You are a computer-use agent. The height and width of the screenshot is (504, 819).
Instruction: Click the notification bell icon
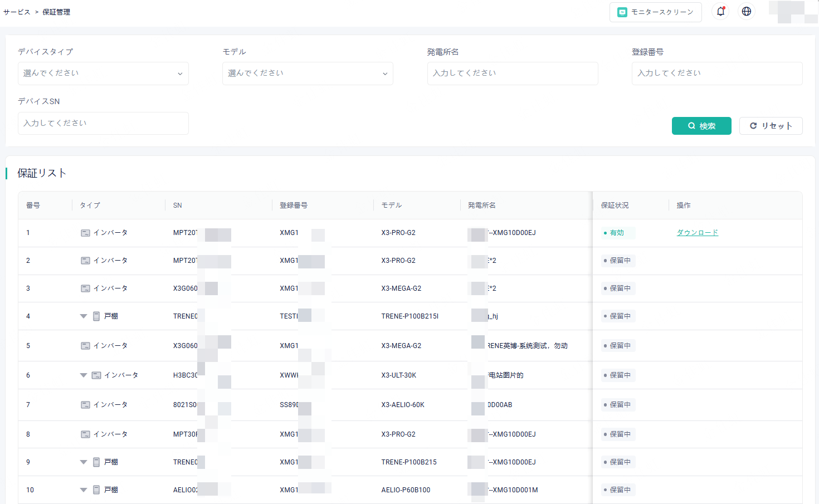click(720, 11)
